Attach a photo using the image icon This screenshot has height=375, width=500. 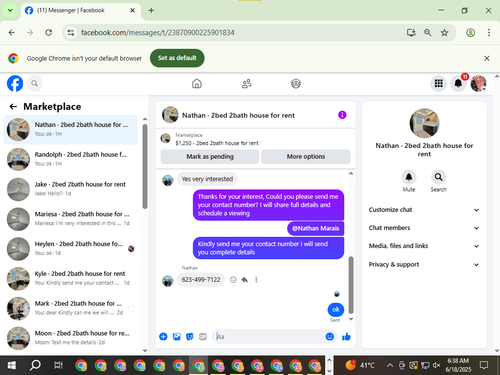pos(176,337)
